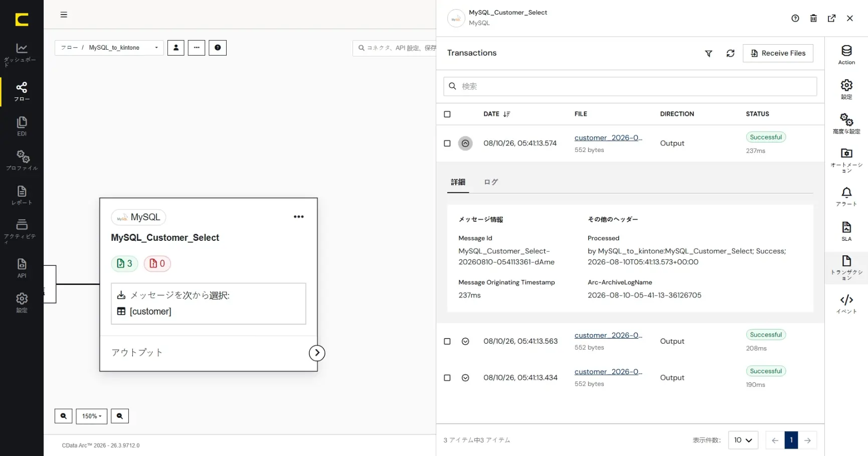Toggle the hamburger navigation menu
Viewport: 868px width, 456px height.
(64, 15)
